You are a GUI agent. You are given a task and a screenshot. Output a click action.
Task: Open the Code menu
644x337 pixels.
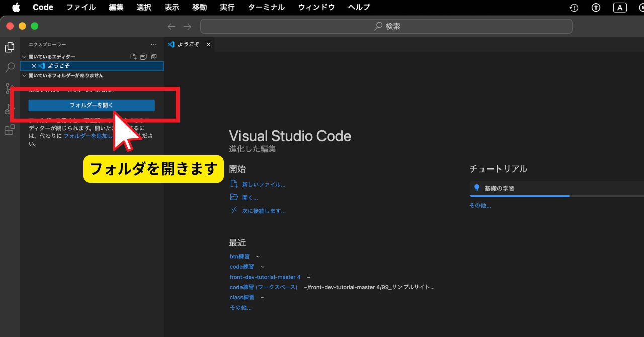tap(43, 7)
